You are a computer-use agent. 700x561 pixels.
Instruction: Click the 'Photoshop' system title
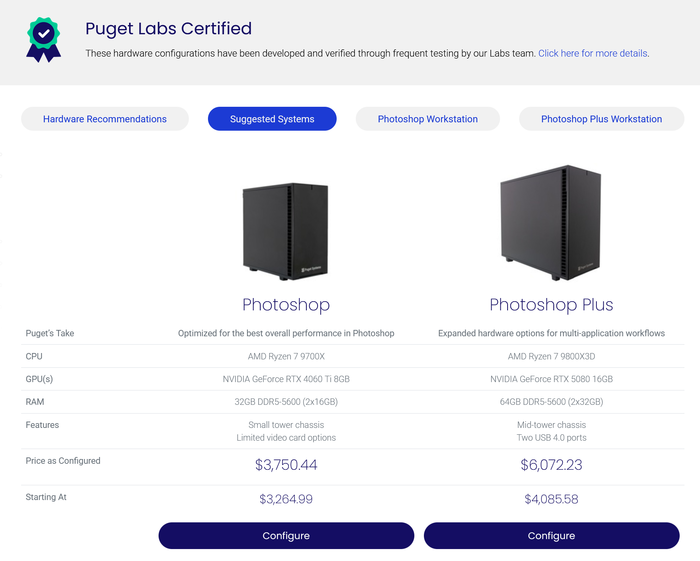(286, 304)
